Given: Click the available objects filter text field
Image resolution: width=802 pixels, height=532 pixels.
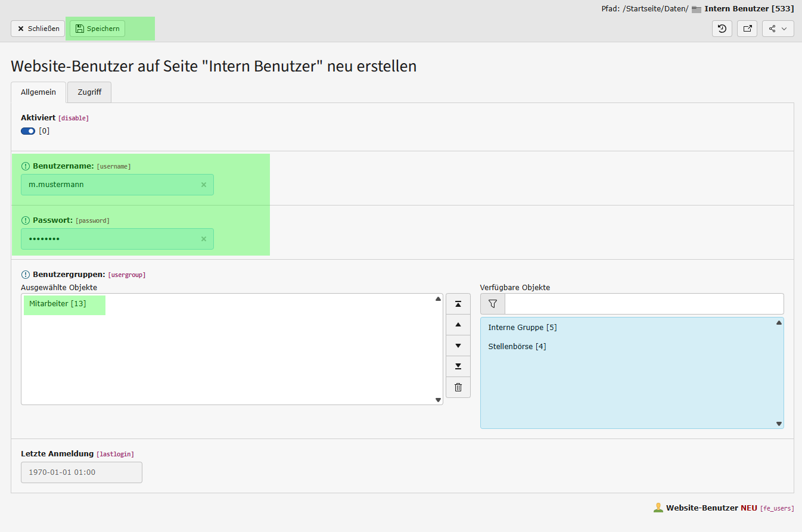Looking at the screenshot, I should (x=644, y=304).
